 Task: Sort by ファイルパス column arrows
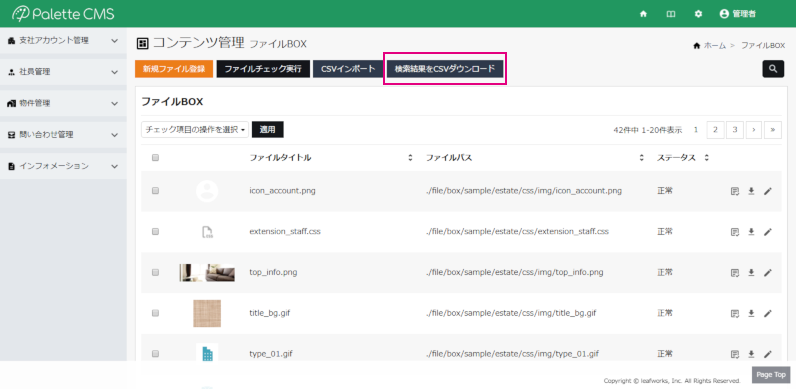[642, 158]
